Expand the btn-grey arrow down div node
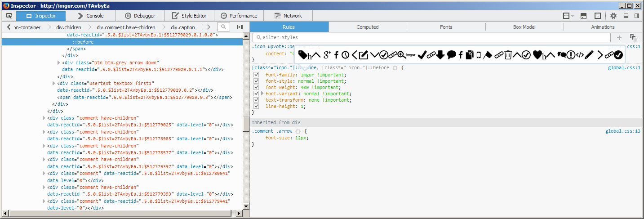Image resolution: width=644 pixels, height=219 pixels. pos(59,63)
